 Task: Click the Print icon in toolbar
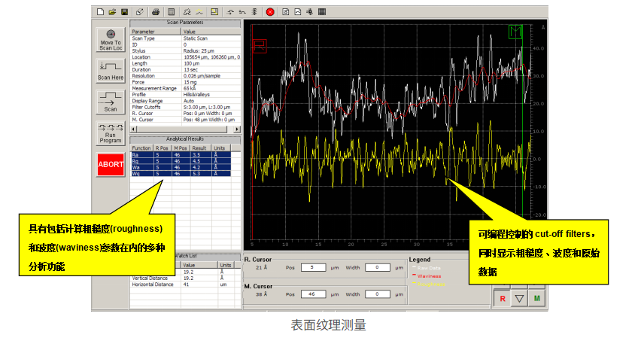point(156,12)
